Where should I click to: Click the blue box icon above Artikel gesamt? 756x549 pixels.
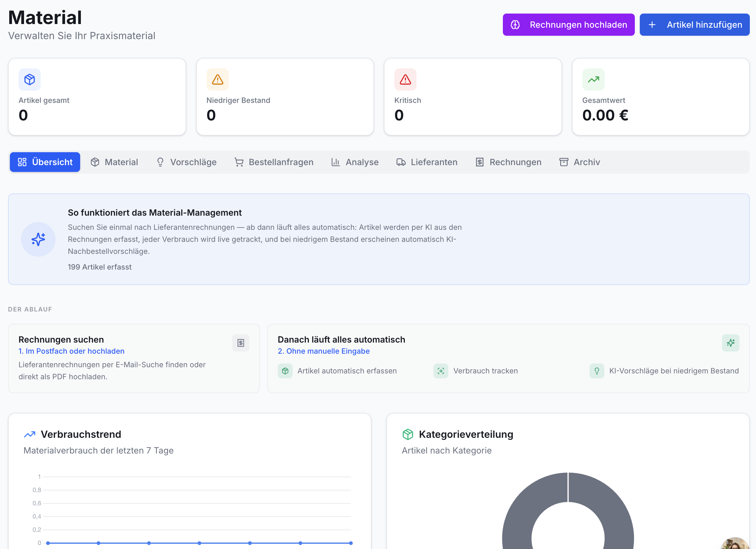(x=30, y=79)
